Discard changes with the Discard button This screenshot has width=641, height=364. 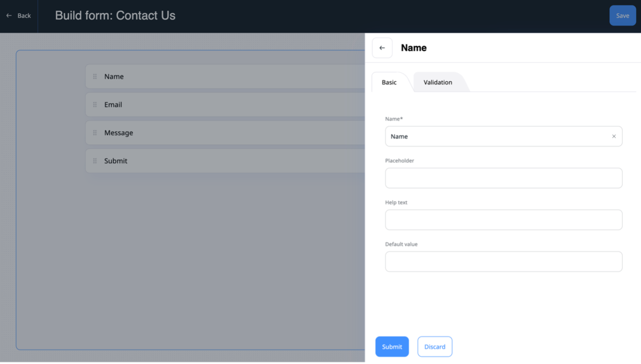435,346
